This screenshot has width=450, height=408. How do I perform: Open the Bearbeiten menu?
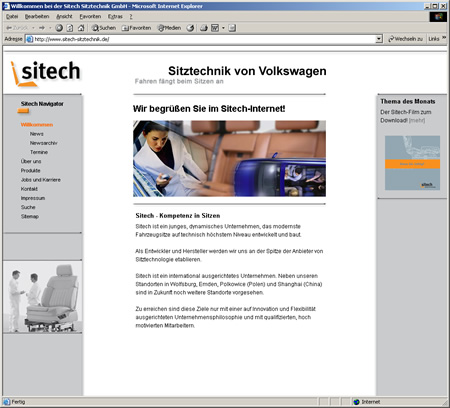point(37,16)
